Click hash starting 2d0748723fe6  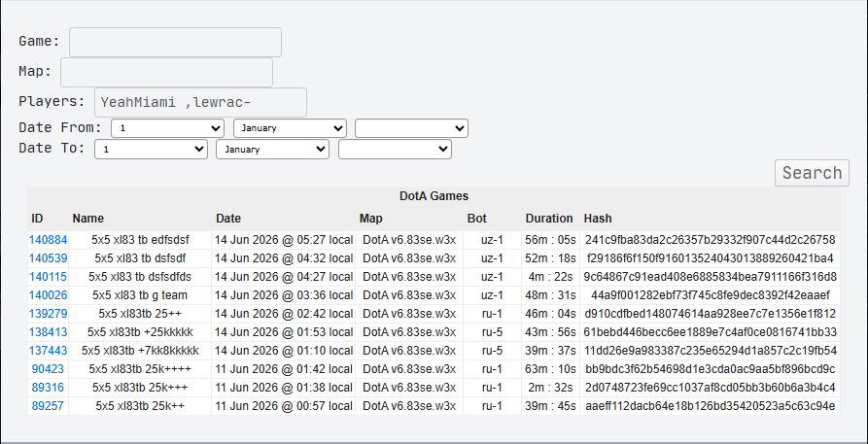(711, 388)
